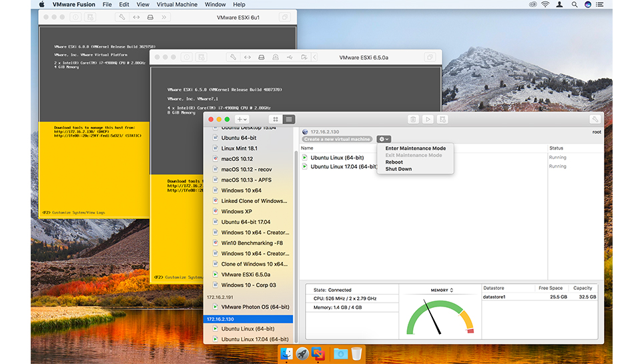Select VMware Photon OS (64-bit) in sidebar
This screenshot has width=644, height=364.
click(255, 307)
